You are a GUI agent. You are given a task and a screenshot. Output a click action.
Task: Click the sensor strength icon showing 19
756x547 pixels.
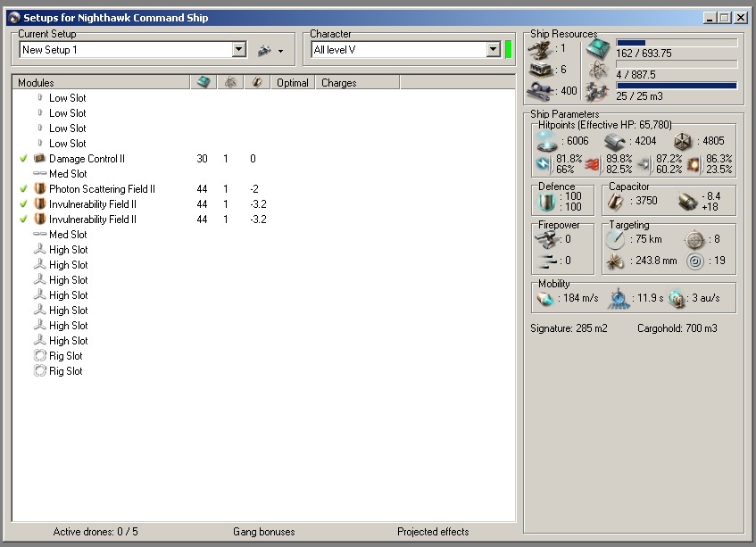[694, 261]
